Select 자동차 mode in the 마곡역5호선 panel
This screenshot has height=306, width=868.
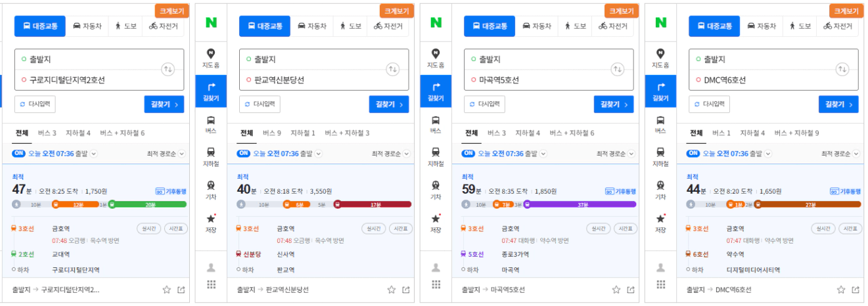point(536,26)
